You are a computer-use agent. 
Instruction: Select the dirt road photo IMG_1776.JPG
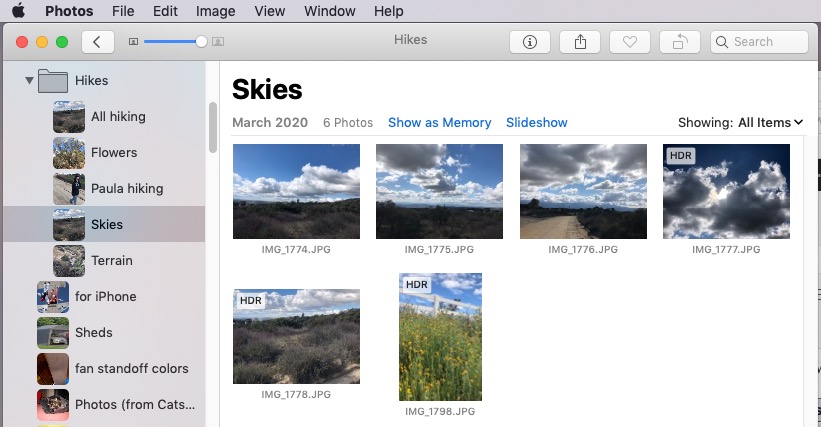pyautogui.click(x=583, y=192)
